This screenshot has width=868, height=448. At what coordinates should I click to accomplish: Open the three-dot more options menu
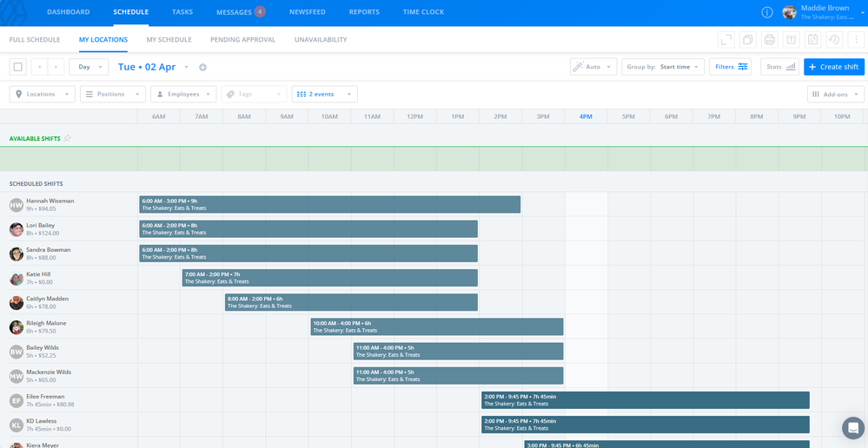point(856,40)
